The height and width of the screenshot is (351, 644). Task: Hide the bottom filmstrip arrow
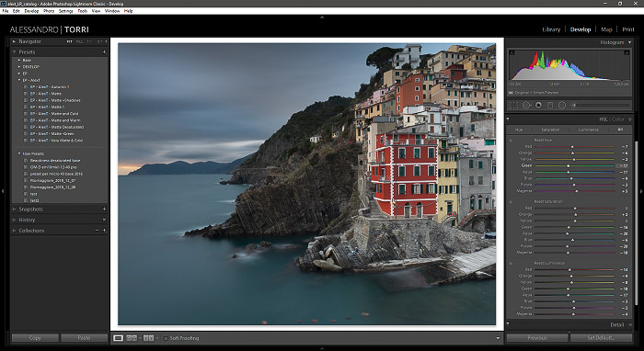[x=322, y=348]
